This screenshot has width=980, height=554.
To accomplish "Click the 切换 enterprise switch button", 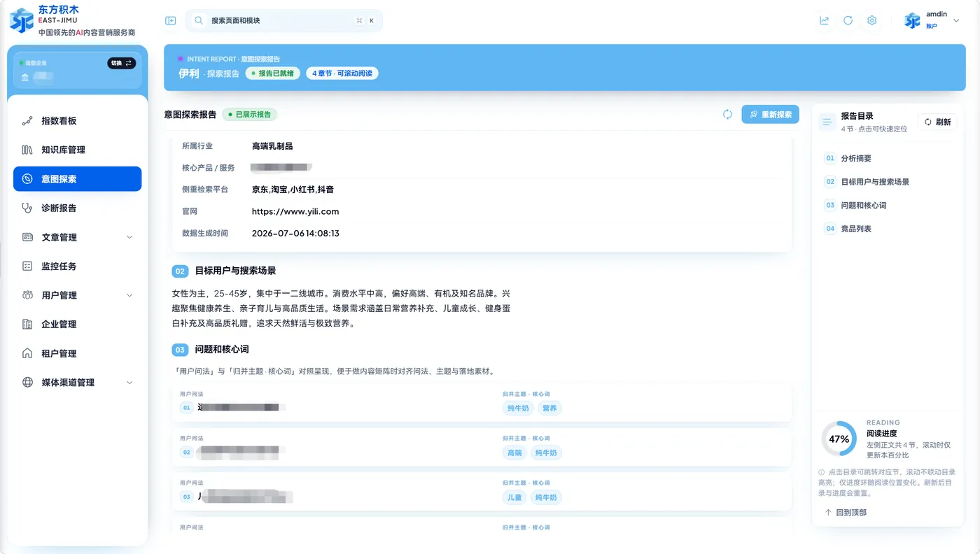I will [122, 63].
